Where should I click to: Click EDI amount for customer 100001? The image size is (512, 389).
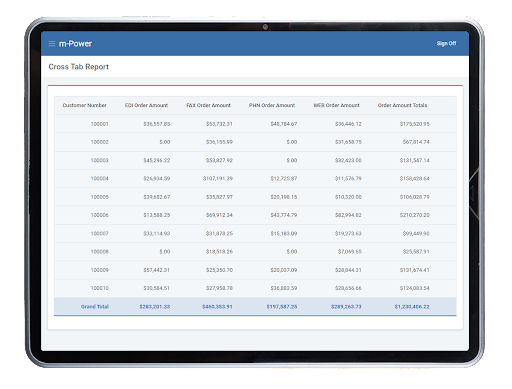(157, 124)
